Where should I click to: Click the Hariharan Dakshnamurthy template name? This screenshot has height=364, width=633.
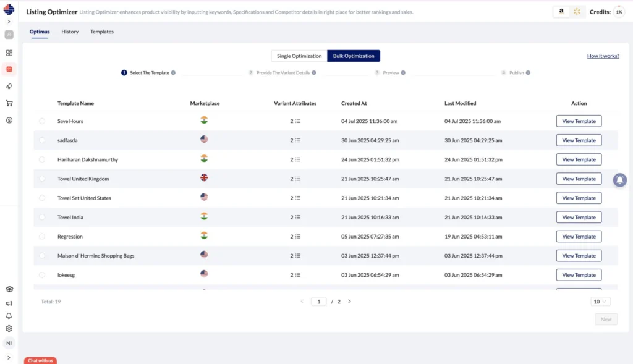88,159
